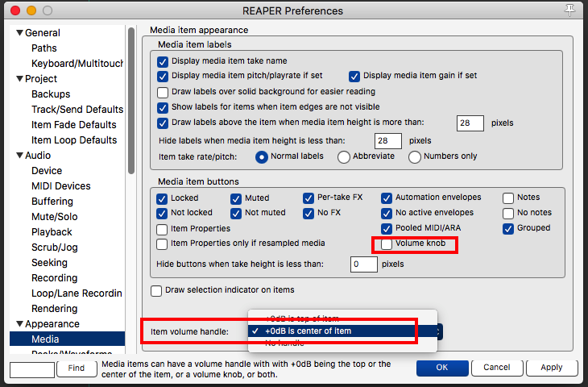The height and width of the screenshot is (387, 588).
Task: Open the Recording preferences page
Action: 55,278
